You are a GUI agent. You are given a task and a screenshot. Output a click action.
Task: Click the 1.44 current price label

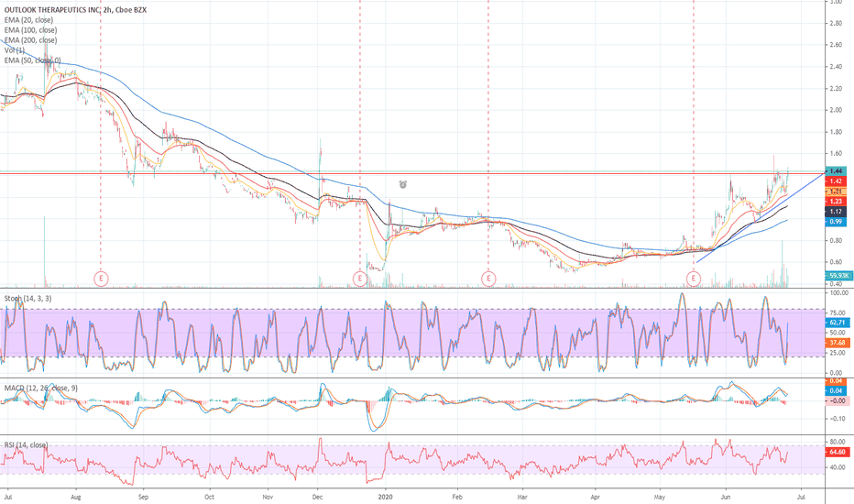(836, 171)
